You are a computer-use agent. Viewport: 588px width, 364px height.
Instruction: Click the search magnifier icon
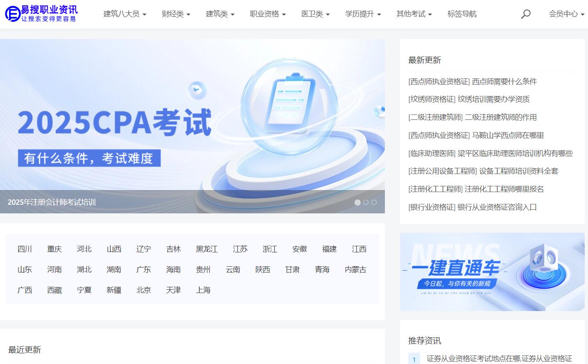(x=526, y=14)
